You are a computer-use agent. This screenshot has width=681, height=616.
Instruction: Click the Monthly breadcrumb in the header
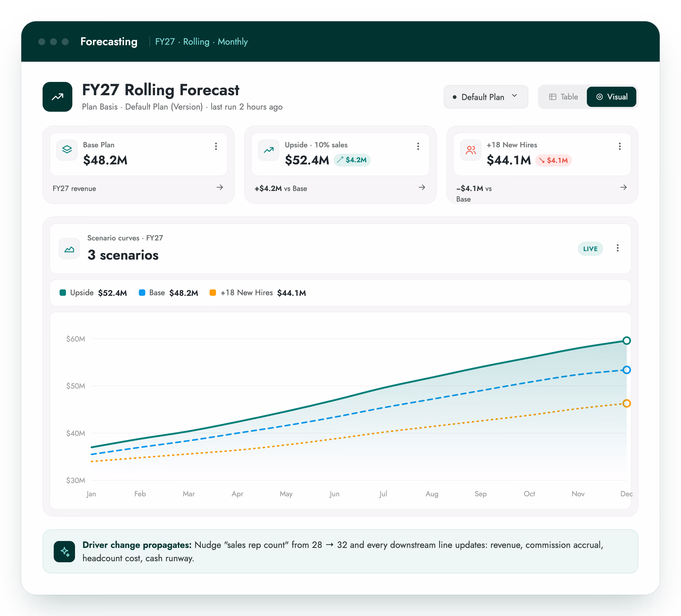coord(233,42)
